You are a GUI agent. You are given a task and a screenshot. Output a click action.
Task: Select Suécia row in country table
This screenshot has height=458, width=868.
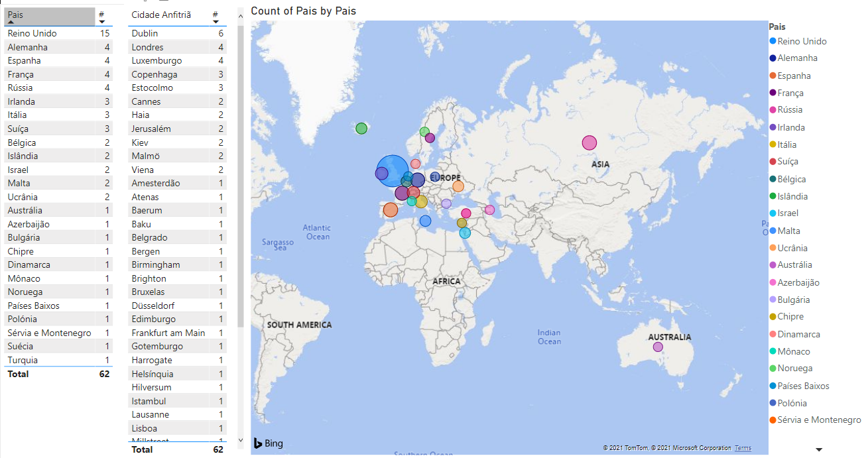pyautogui.click(x=58, y=346)
